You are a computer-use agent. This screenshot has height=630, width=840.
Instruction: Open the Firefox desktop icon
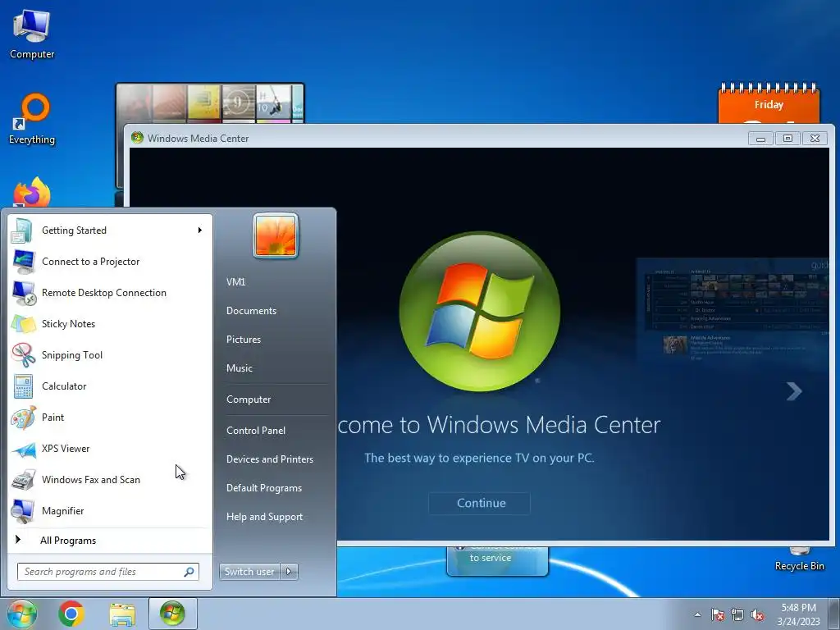(x=32, y=193)
